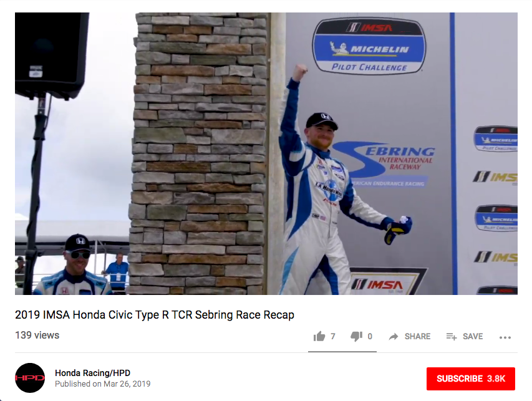Click the save to playlist icon

[452, 337]
